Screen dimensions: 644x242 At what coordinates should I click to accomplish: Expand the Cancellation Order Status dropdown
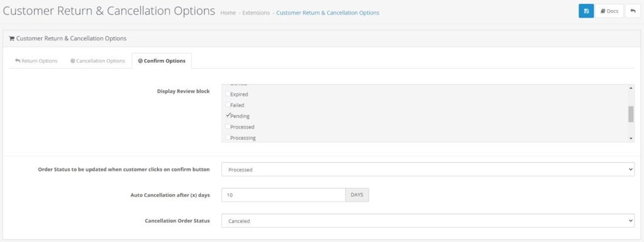[x=428, y=221]
